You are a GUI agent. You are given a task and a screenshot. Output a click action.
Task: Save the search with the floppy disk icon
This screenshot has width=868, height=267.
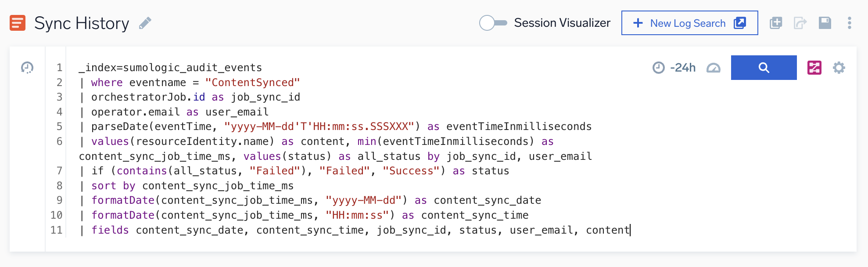click(825, 23)
